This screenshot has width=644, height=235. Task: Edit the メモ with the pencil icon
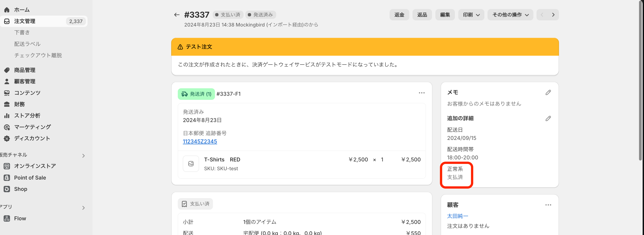tap(548, 92)
